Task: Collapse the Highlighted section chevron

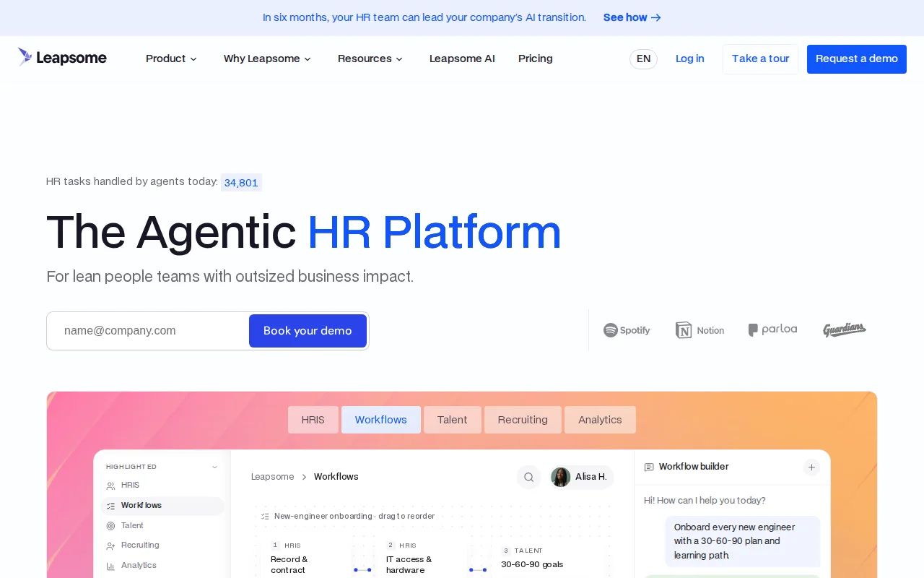Action: [x=214, y=467]
